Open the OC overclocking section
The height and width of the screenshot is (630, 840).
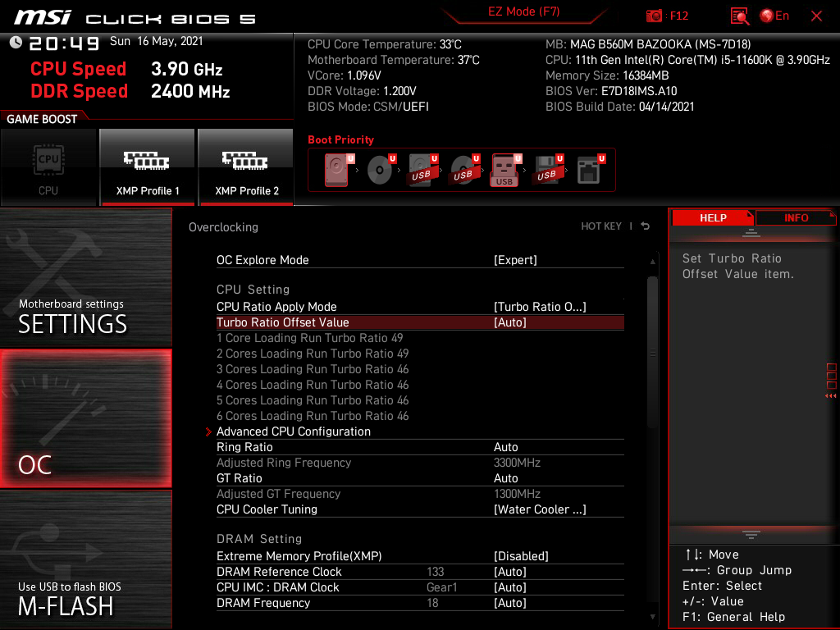[x=85, y=419]
